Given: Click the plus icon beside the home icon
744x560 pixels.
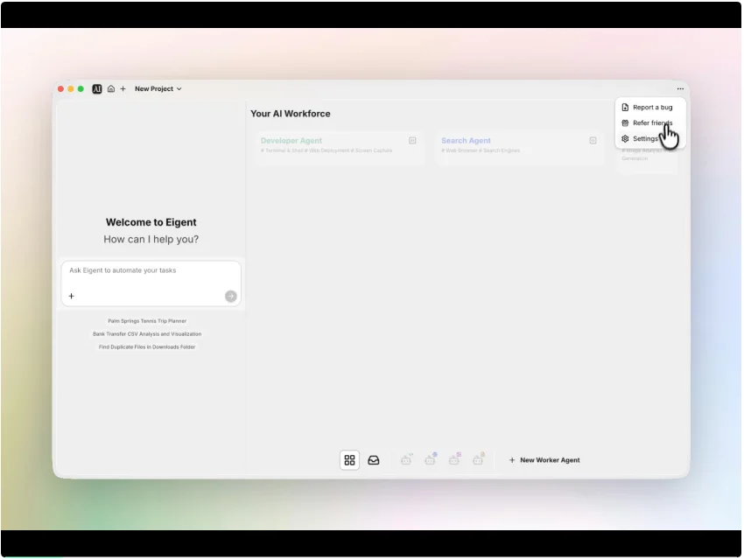Looking at the screenshot, I should [x=123, y=89].
